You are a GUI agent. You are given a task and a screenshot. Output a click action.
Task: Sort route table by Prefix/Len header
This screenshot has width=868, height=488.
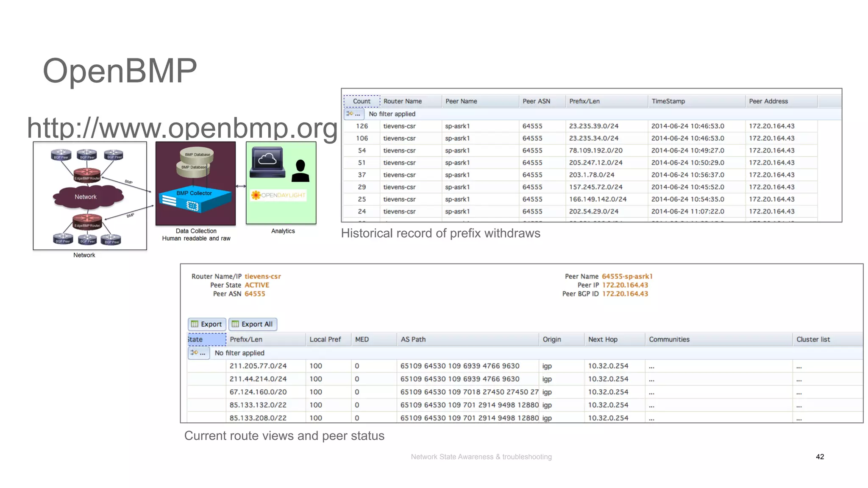coord(266,339)
